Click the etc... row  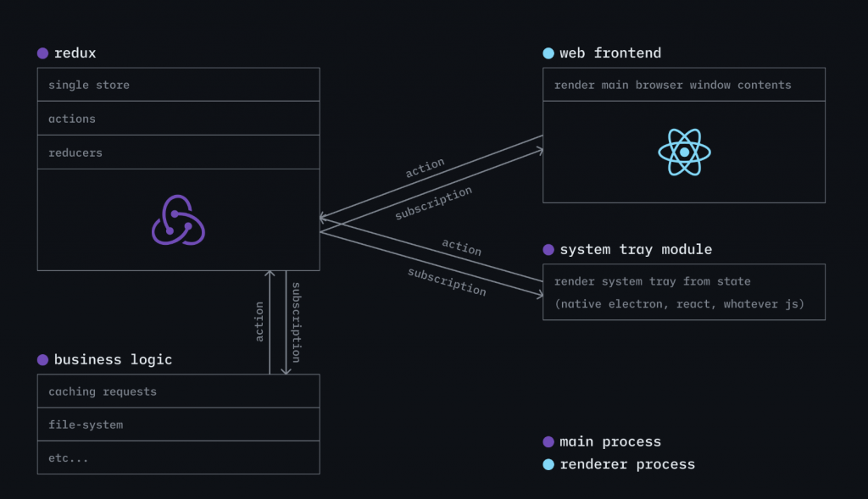[178, 457]
